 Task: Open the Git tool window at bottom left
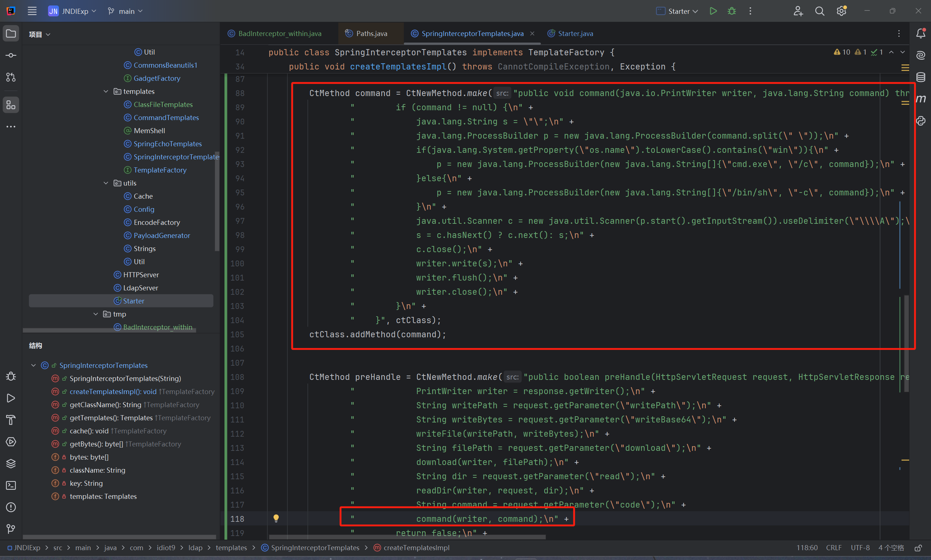(x=11, y=529)
